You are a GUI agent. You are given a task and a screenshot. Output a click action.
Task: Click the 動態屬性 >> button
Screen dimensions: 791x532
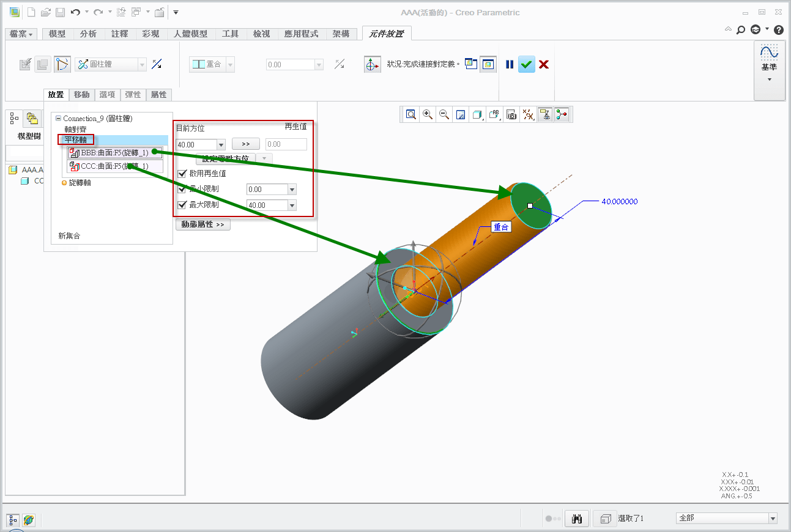click(x=203, y=224)
